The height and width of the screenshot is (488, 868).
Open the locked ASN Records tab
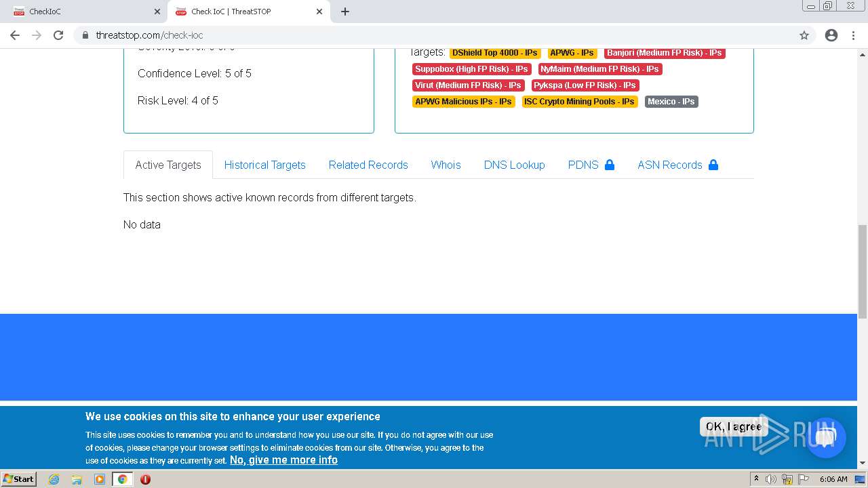(677, 165)
